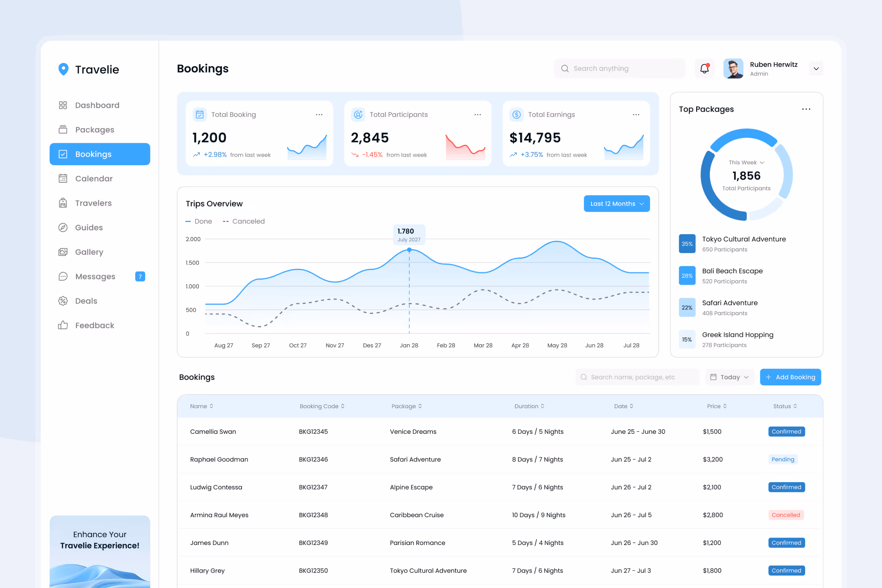Expand the Last 12 Months dropdown
This screenshot has width=882, height=588.
tap(616, 204)
